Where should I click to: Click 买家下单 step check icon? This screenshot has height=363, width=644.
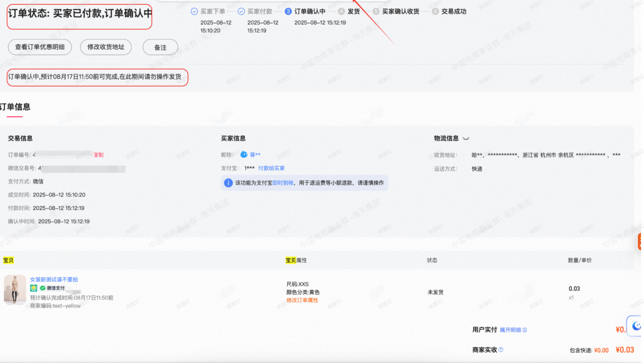pyautogui.click(x=194, y=12)
